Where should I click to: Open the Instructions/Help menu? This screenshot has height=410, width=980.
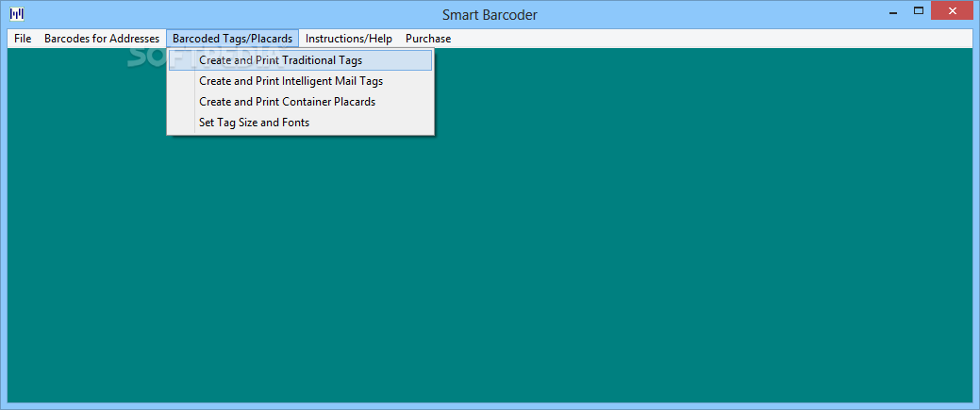pyautogui.click(x=349, y=39)
